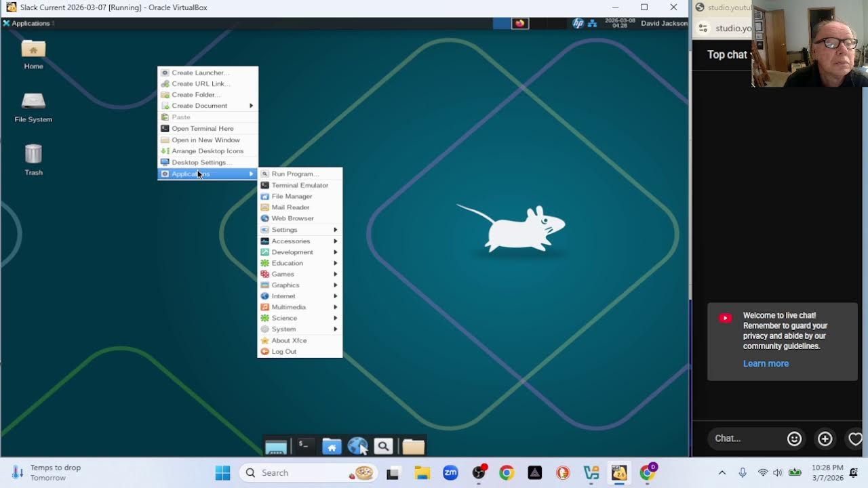Open the Trash desktop icon
The width and height of the screenshot is (868, 488).
tap(33, 160)
